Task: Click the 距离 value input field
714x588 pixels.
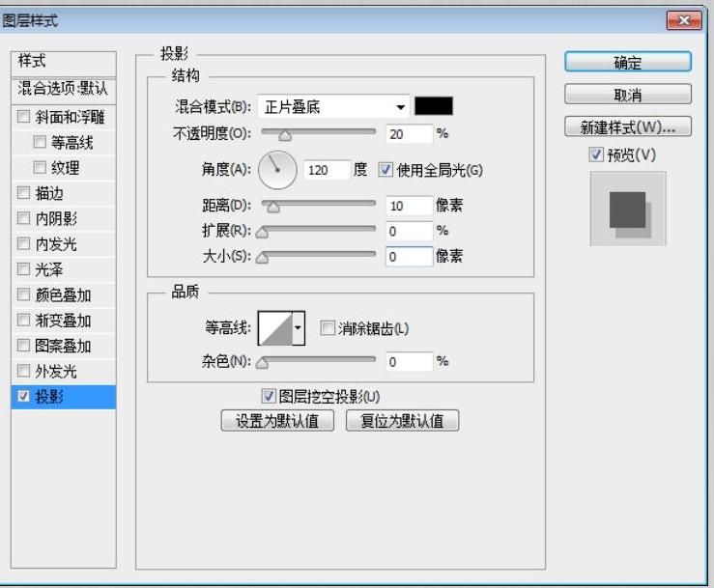Action: pos(408,205)
